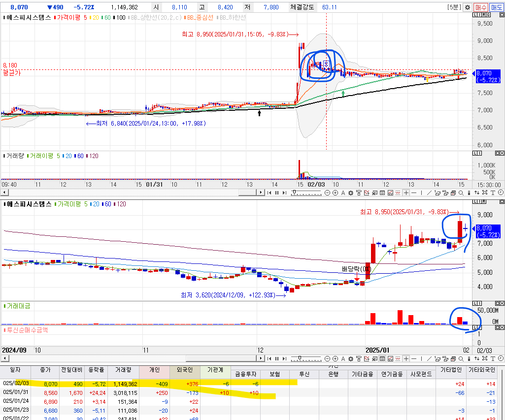The width and height of the screenshot is (505, 420).
Task: Close the 거래대금 trading value pane
Action: click(x=502, y=303)
